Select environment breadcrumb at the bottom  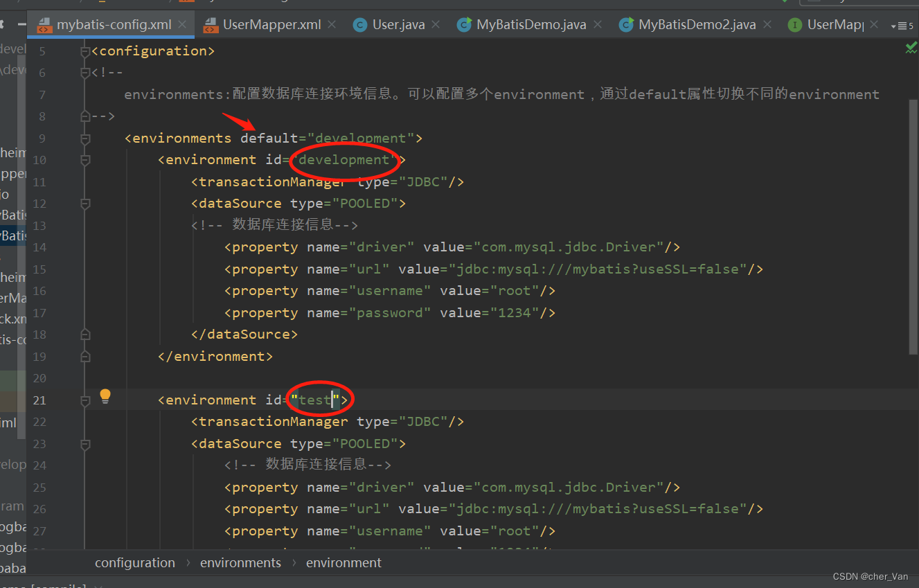[x=343, y=563]
